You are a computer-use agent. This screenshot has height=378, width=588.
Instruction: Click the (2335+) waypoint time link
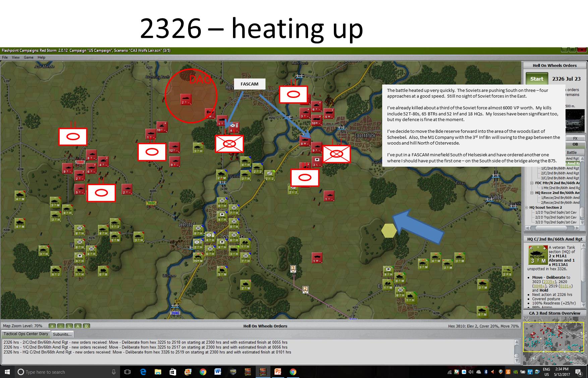point(549,282)
